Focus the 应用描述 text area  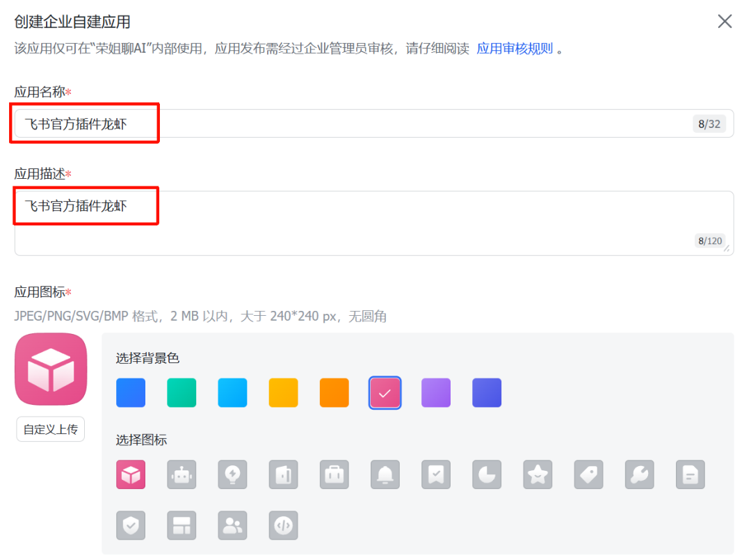coord(374,223)
